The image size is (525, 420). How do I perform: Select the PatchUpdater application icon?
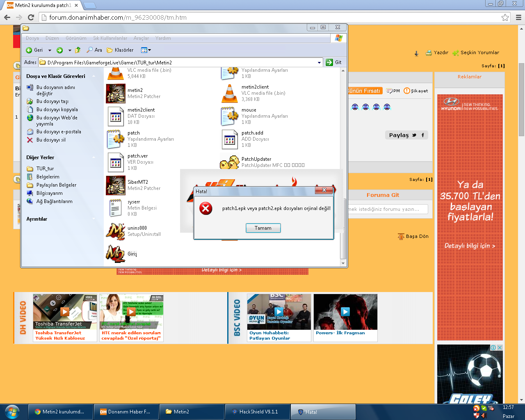(x=230, y=162)
